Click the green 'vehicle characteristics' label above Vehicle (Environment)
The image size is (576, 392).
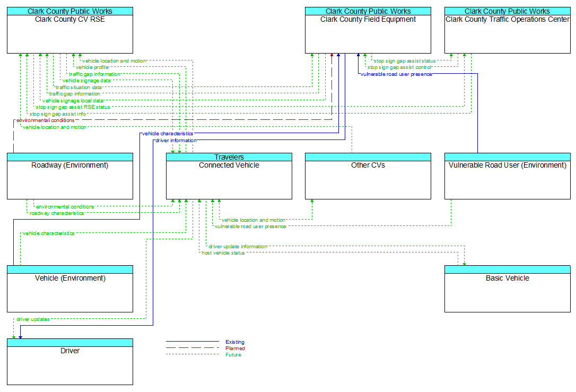(48, 233)
